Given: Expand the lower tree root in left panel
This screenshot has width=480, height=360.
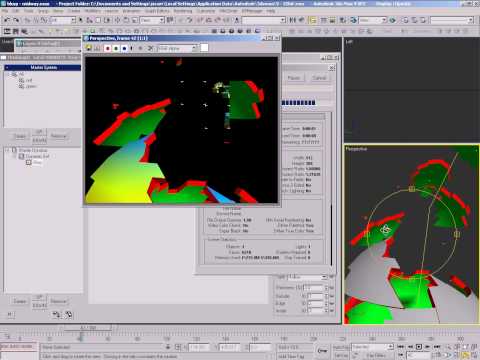Looking at the screenshot, I should [8, 150].
